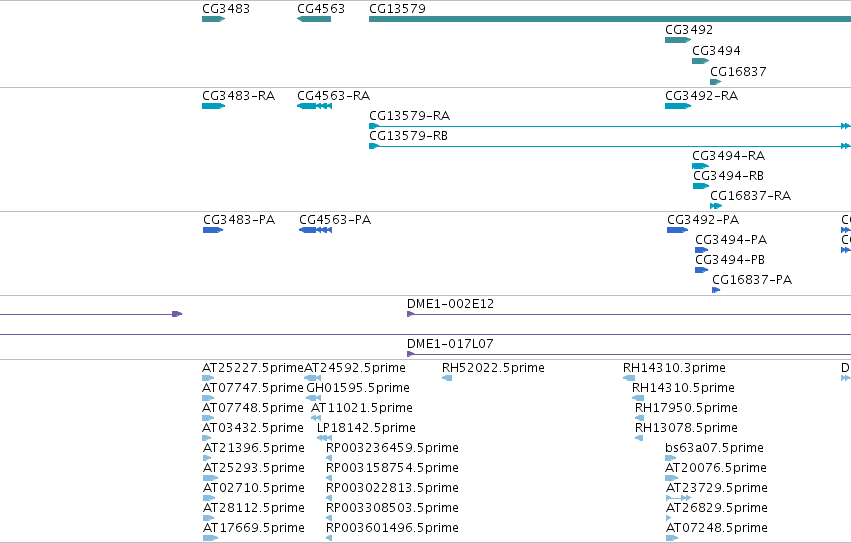Select the CG16837 gene glyph
Image resolution: width=851 pixels, height=543 pixels.
(715, 82)
